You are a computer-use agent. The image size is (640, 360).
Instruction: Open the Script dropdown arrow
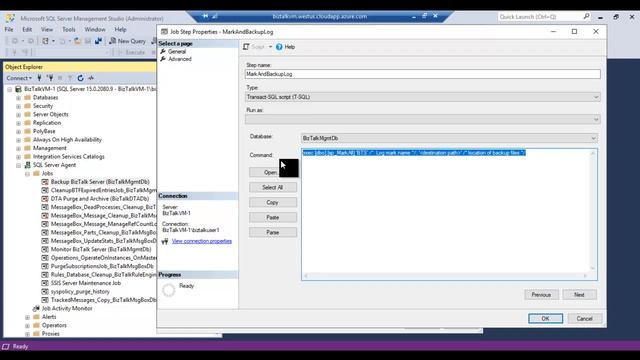[x=270, y=47]
